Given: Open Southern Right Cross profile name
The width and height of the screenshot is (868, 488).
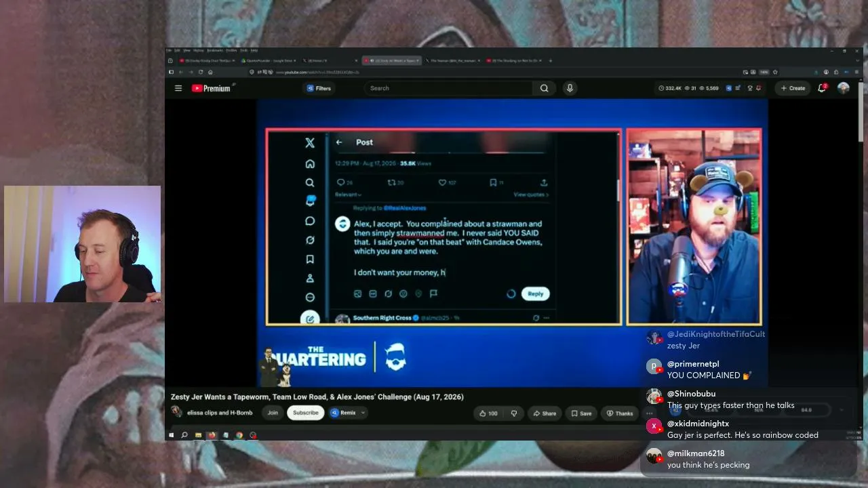Looking at the screenshot, I should click(382, 317).
